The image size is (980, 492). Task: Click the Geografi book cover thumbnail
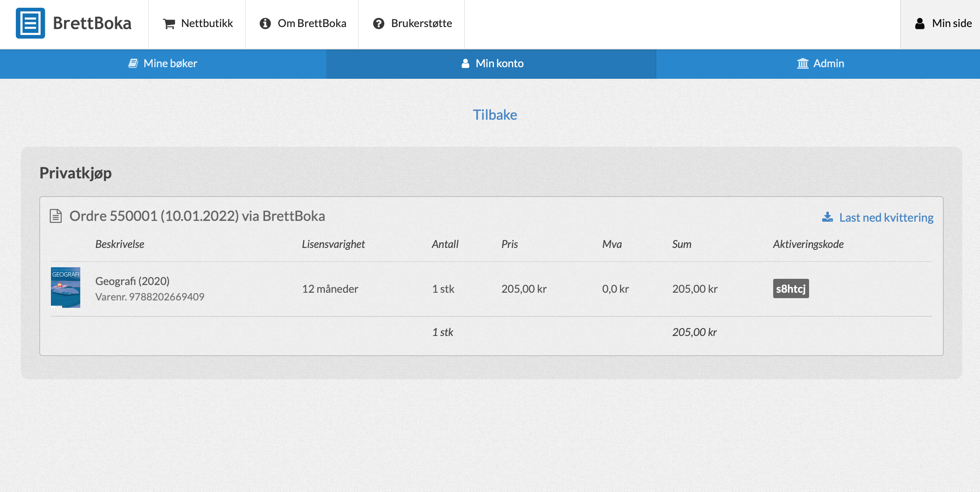point(66,287)
